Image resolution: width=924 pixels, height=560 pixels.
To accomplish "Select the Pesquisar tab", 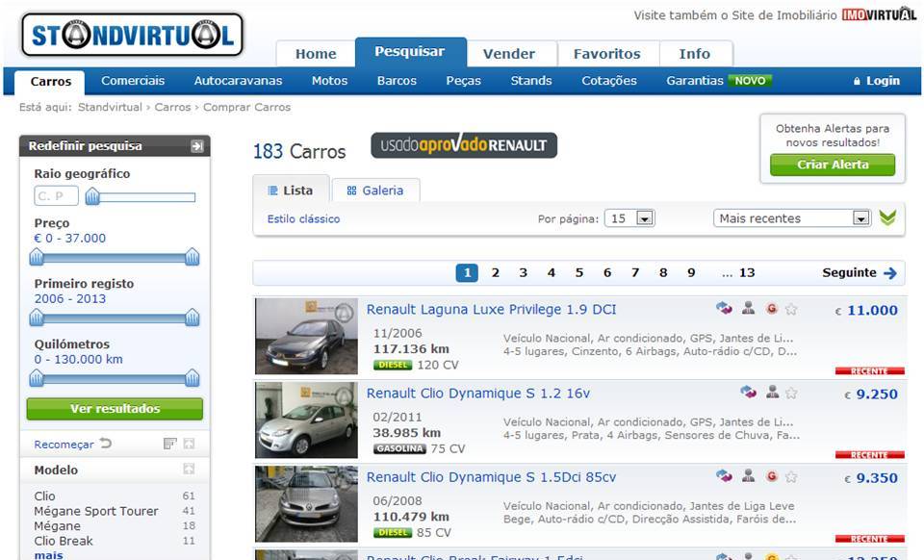I will point(410,52).
